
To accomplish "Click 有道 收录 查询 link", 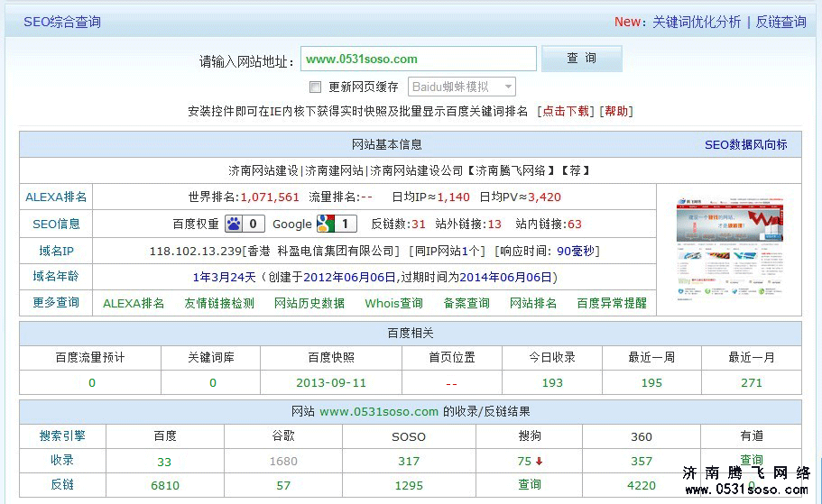I will (752, 460).
